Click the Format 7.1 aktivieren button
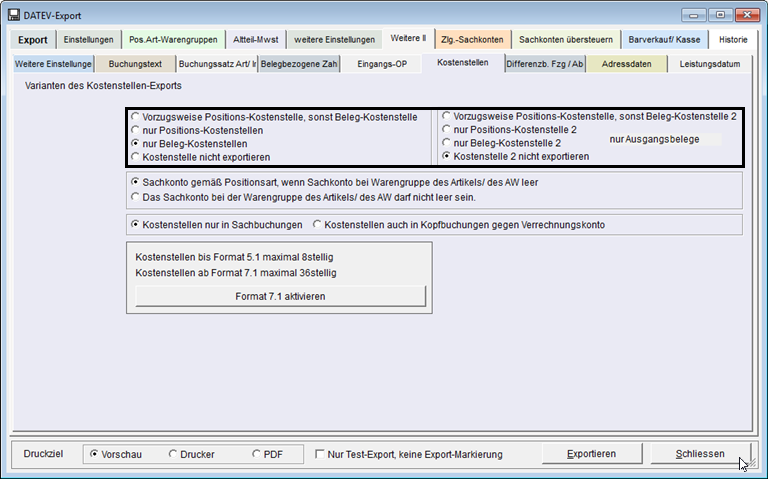 tap(280, 296)
